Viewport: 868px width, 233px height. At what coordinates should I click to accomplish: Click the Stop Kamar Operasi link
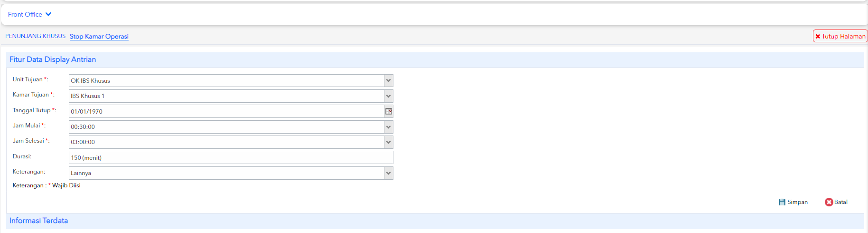(x=99, y=36)
